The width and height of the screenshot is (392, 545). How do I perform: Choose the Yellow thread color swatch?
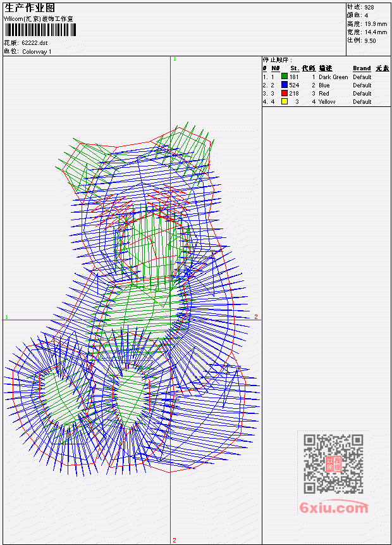pos(285,101)
